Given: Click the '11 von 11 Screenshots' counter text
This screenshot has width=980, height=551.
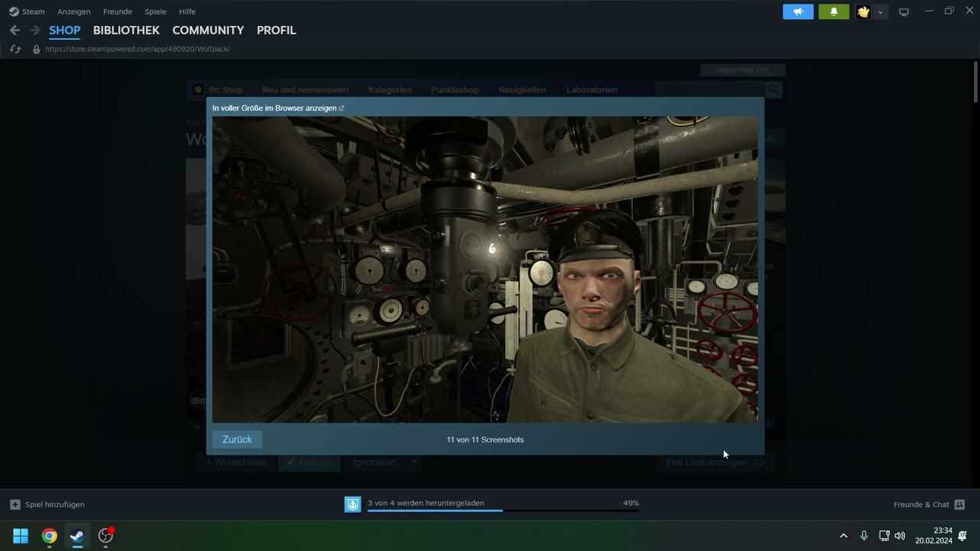Looking at the screenshot, I should coord(485,439).
